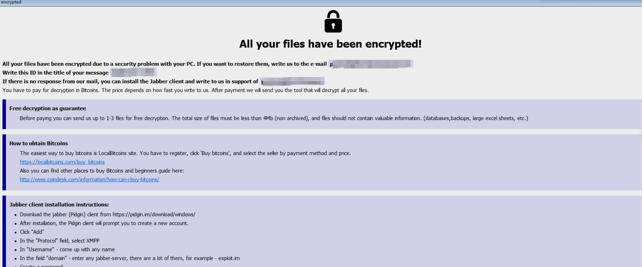Click the 'Click "Add"' bullet item
The height and width of the screenshot is (267, 644).
tap(32, 232)
